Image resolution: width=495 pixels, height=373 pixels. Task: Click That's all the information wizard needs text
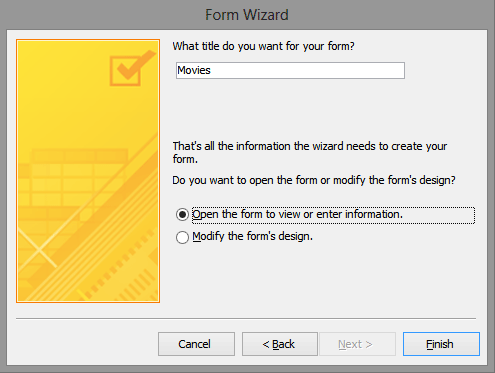point(310,152)
